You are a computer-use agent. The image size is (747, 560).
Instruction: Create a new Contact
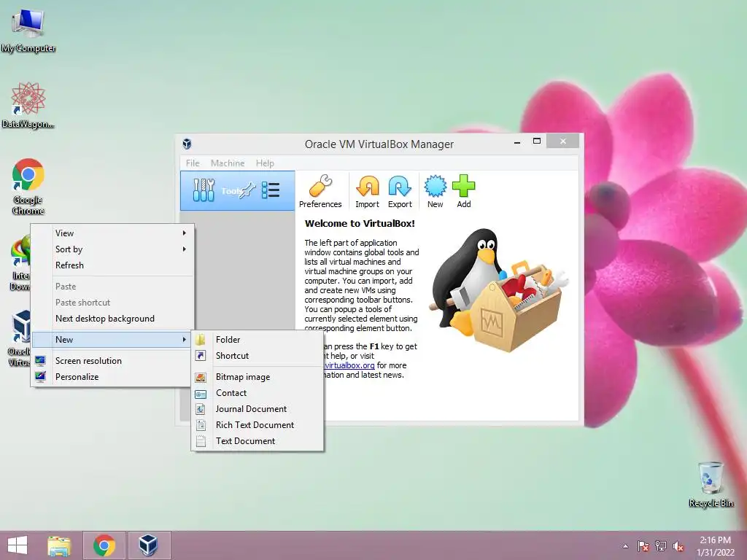click(258, 393)
